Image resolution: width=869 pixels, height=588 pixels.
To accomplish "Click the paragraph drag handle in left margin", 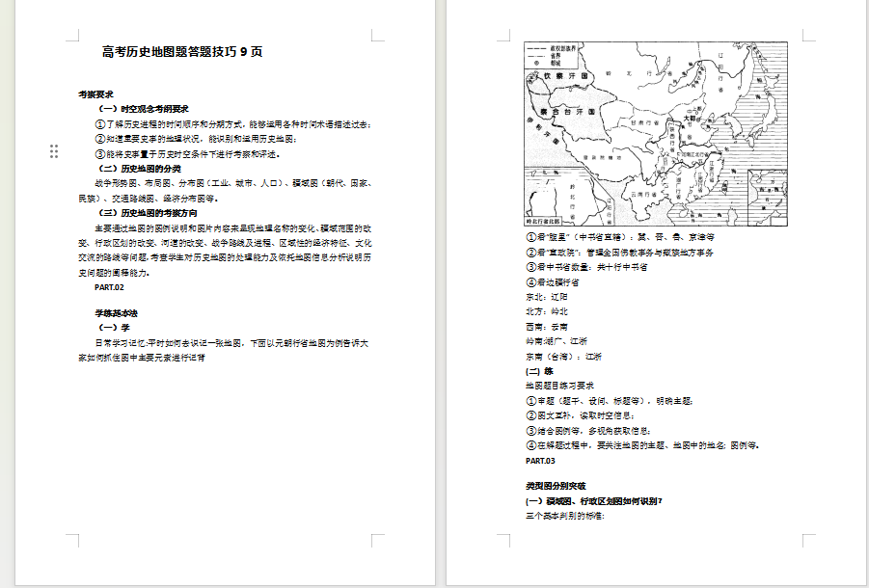I will (x=54, y=151).
